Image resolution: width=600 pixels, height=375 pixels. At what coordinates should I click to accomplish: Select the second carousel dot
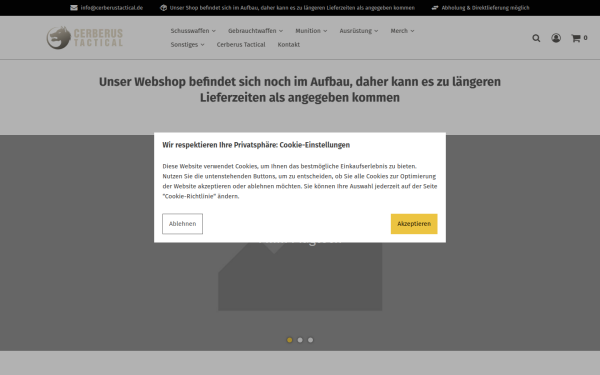(x=300, y=340)
